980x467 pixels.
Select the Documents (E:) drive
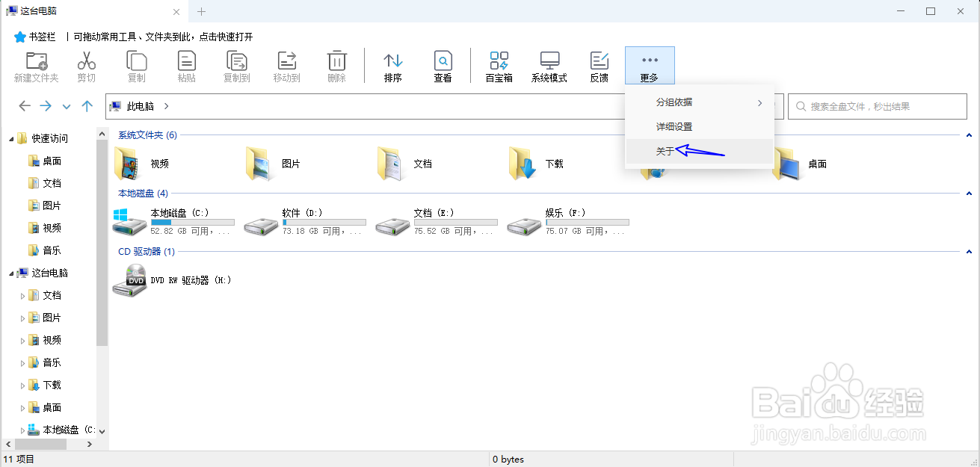[437, 222]
